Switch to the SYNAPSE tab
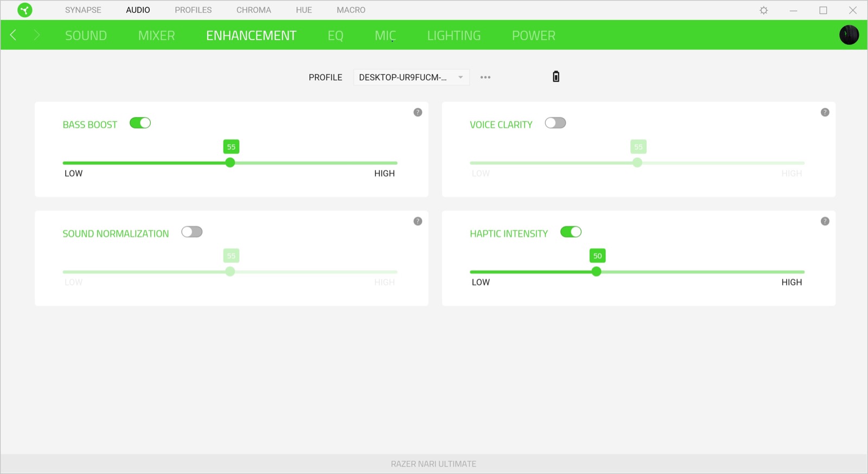 pos(83,10)
